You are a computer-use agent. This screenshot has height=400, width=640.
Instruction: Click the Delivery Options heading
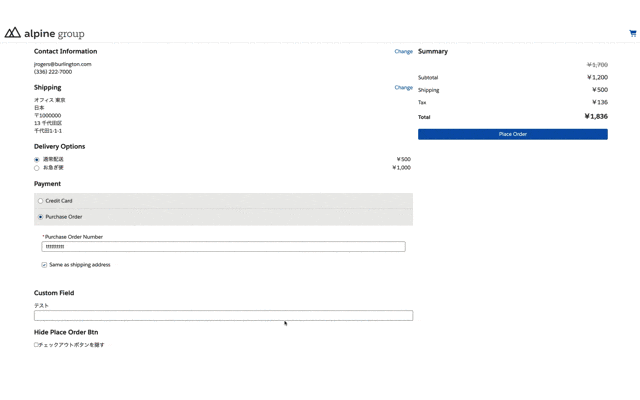(x=59, y=147)
